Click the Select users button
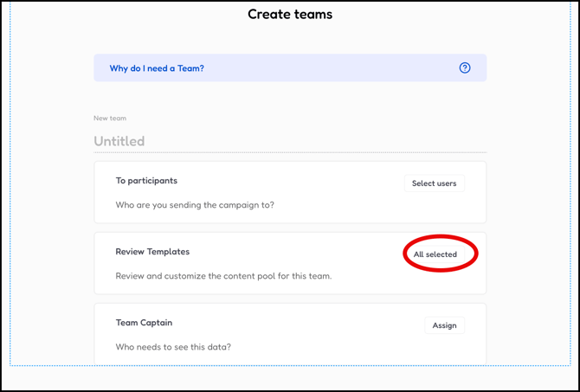Viewport: 580px width, 392px height. (435, 183)
